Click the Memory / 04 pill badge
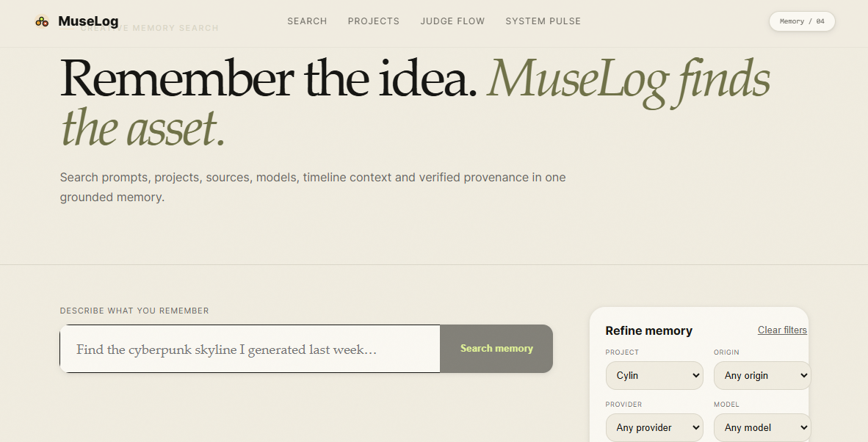Viewport: 868px width, 442px height. pos(802,21)
